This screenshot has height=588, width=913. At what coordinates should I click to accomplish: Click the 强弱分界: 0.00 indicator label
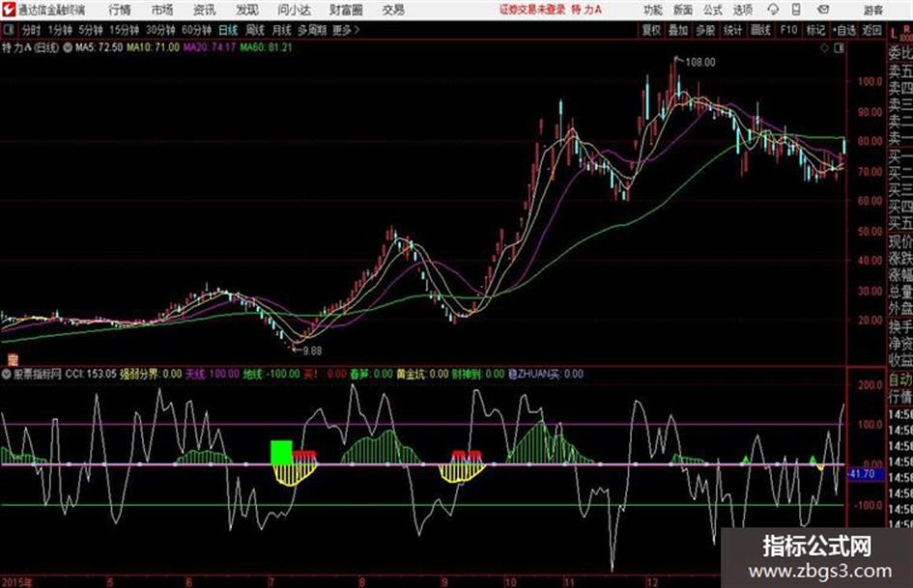(x=151, y=374)
